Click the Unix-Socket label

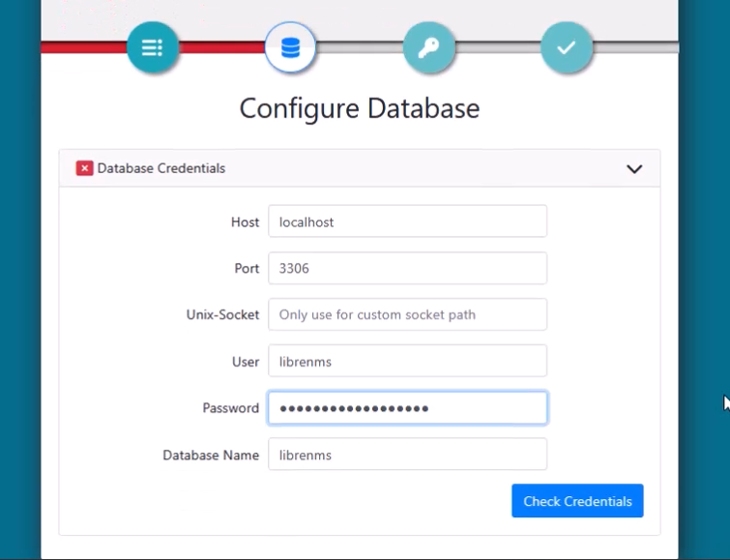coord(222,314)
